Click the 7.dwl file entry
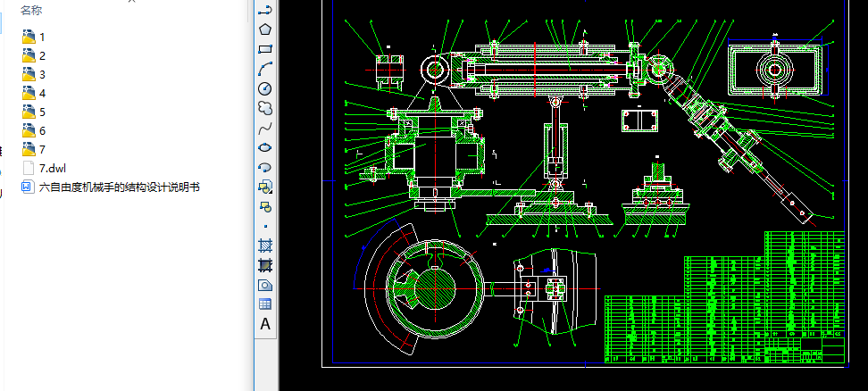This screenshot has width=868, height=391. 52,168
